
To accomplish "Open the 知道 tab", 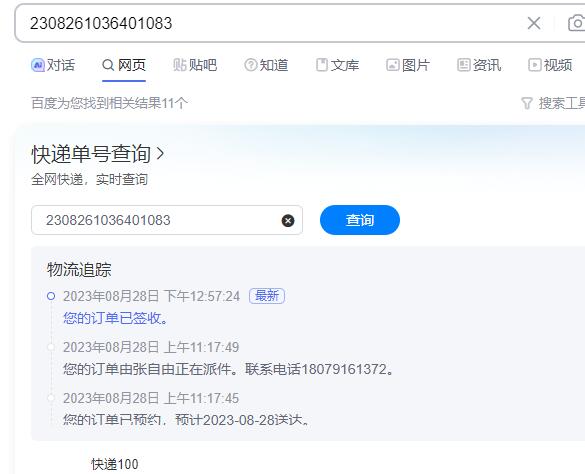I will pos(266,65).
